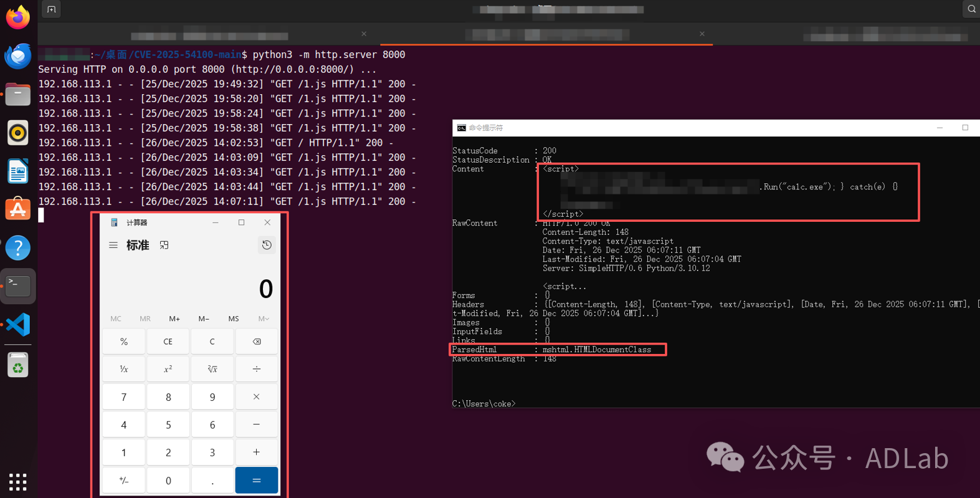Screen dimensions: 980x498
Task: Close the active middle terminal tab
Action: click(702, 34)
